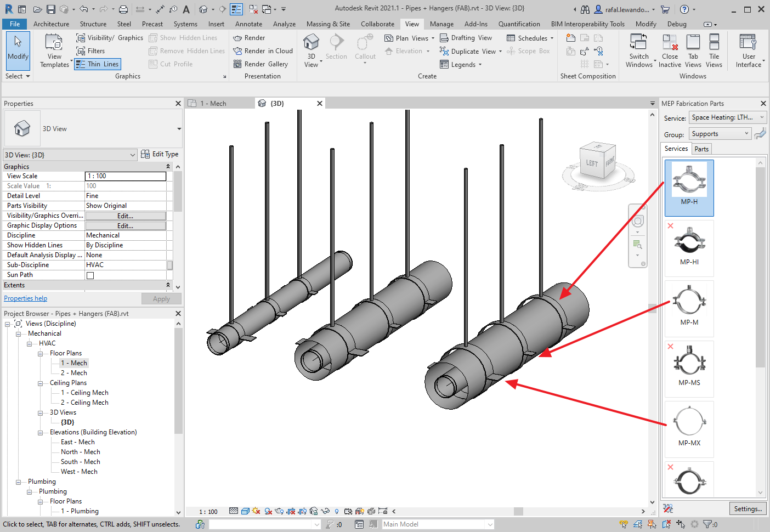770x532 pixels.
Task: Switch to the Parts tab in fabrication panel
Action: [x=701, y=149]
